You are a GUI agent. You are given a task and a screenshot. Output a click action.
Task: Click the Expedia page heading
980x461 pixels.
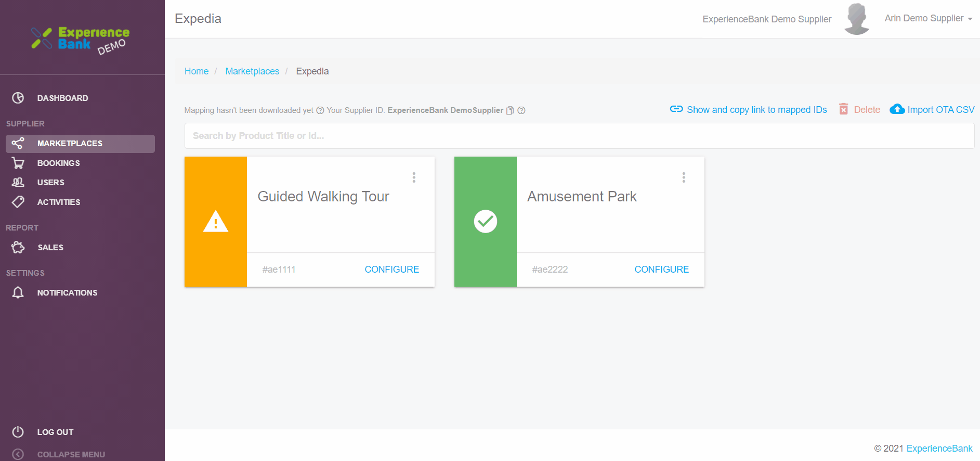[x=198, y=19]
